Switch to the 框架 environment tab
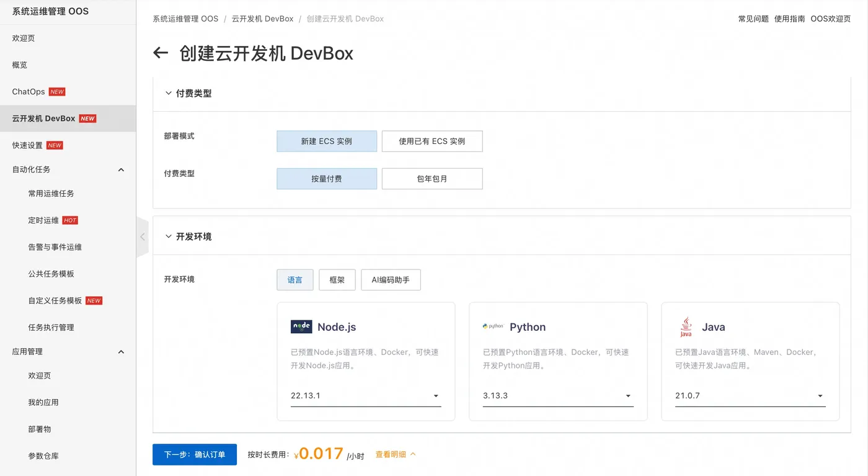This screenshot has width=868, height=476. click(337, 280)
